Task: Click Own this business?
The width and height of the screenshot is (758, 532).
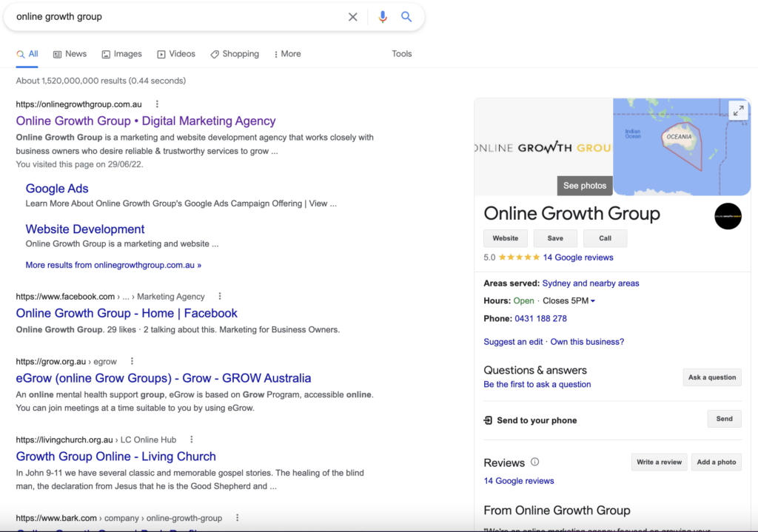Action: click(587, 342)
